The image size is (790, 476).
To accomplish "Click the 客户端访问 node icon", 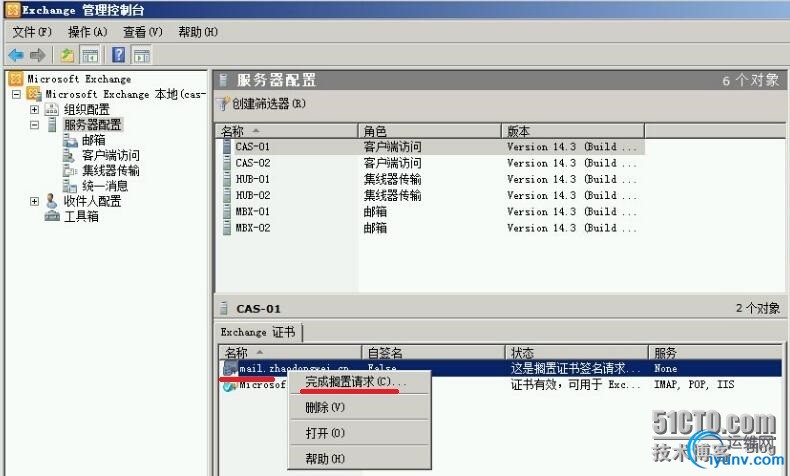I will tap(69, 155).
